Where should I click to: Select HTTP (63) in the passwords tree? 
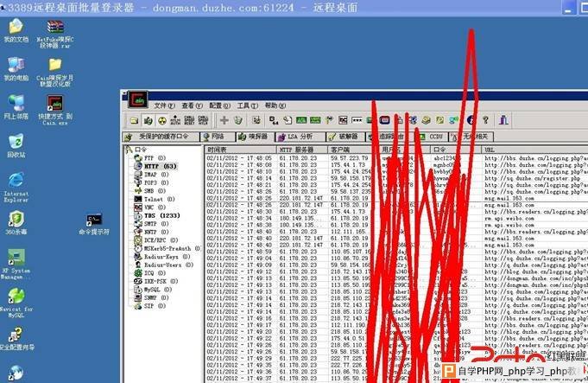[x=155, y=166]
